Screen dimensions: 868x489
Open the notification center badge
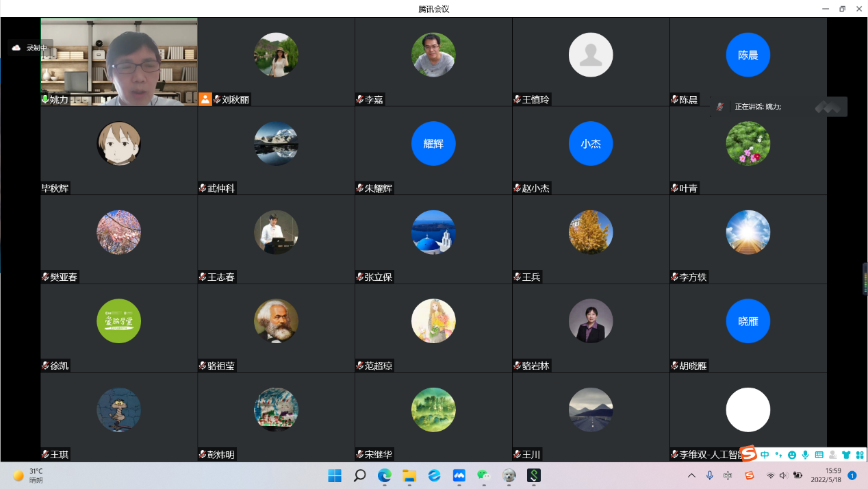(x=852, y=475)
